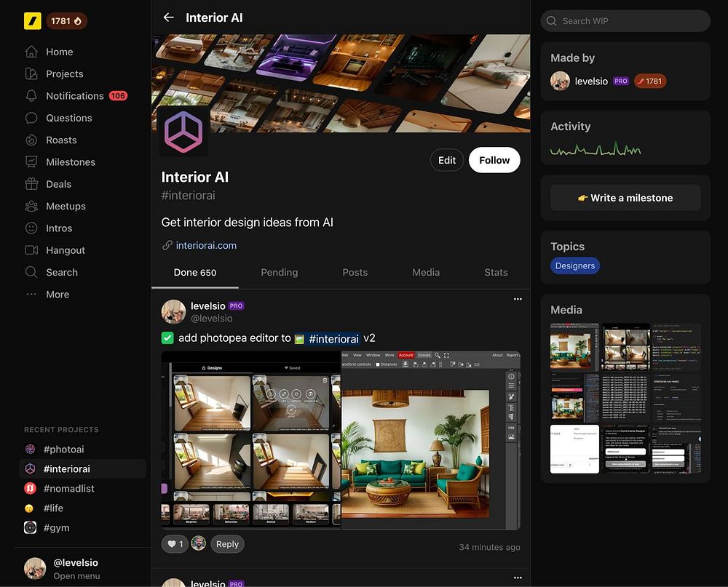This screenshot has height=587, width=728.
Task: Open the 34 minutes ago timestamp
Action: [x=489, y=547]
